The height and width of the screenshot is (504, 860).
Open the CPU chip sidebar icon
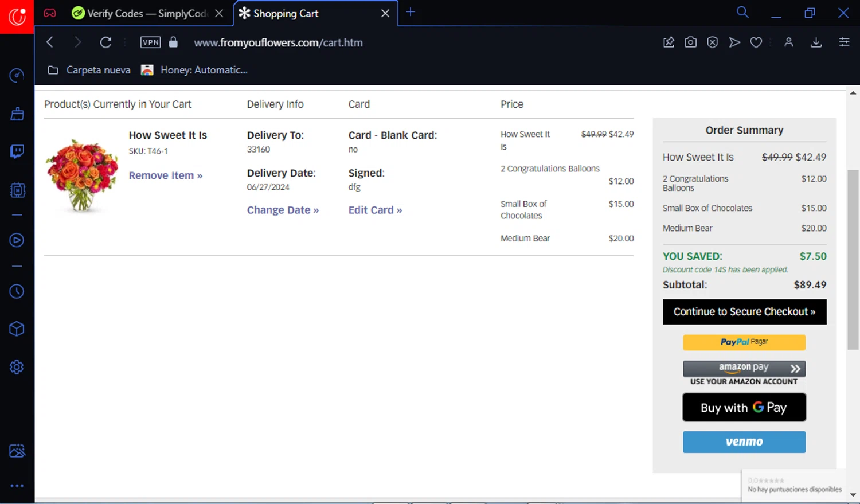[17, 190]
